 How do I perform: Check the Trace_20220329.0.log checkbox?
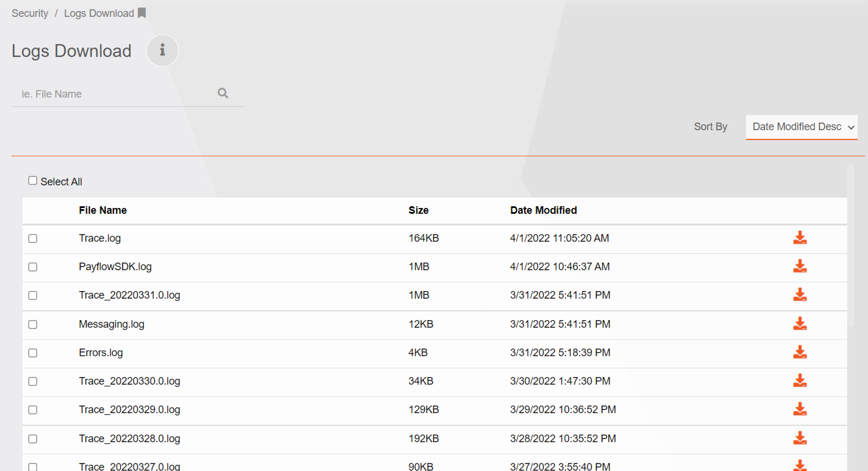tap(33, 410)
